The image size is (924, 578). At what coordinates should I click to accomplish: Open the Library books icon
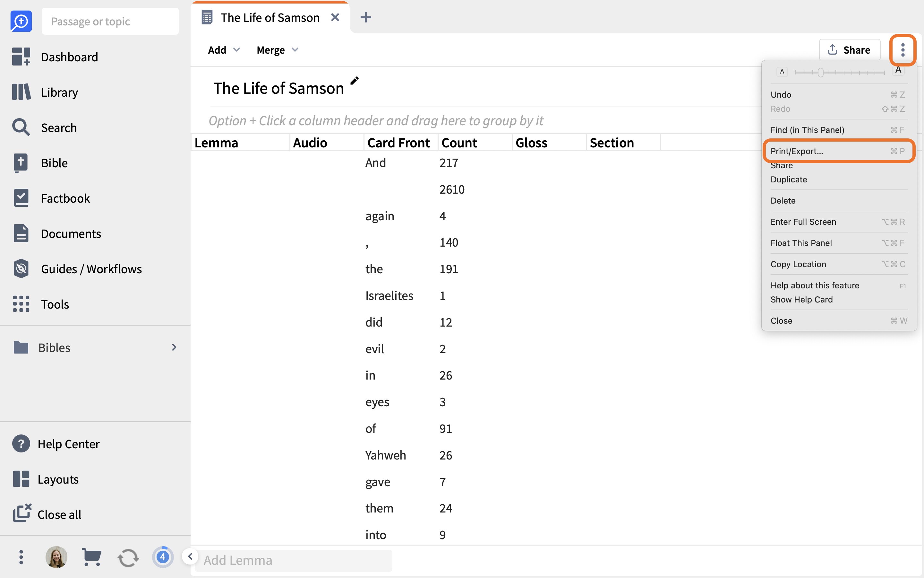(x=21, y=92)
